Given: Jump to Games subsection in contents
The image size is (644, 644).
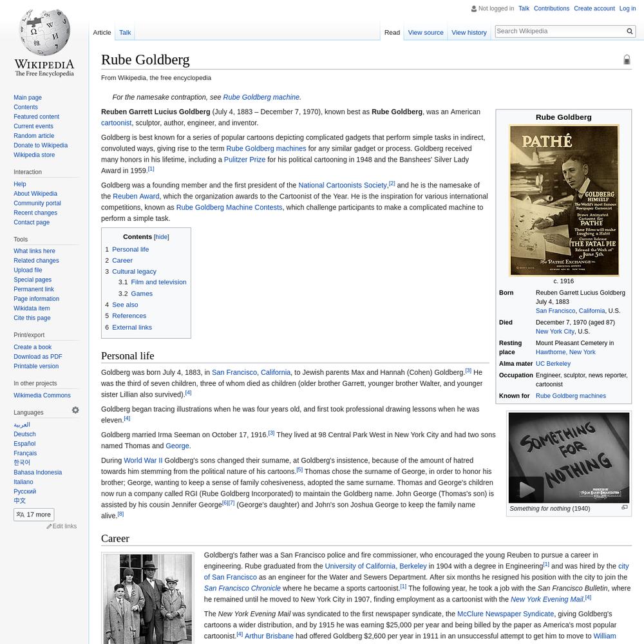Looking at the screenshot, I should click(142, 294).
